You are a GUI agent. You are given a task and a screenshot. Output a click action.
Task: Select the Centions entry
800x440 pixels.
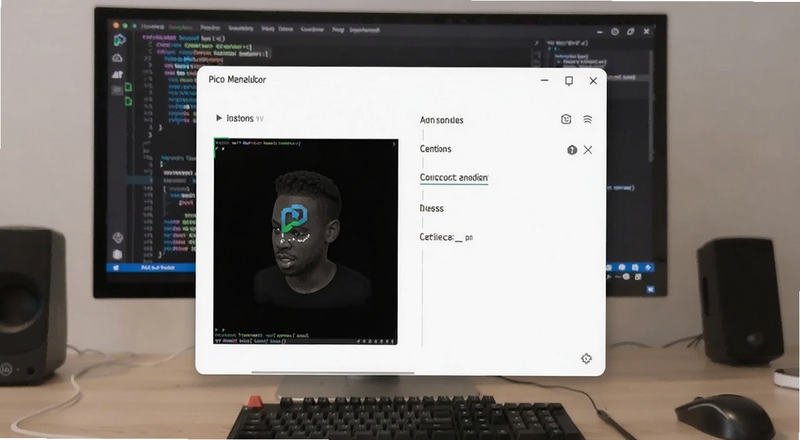coord(435,149)
